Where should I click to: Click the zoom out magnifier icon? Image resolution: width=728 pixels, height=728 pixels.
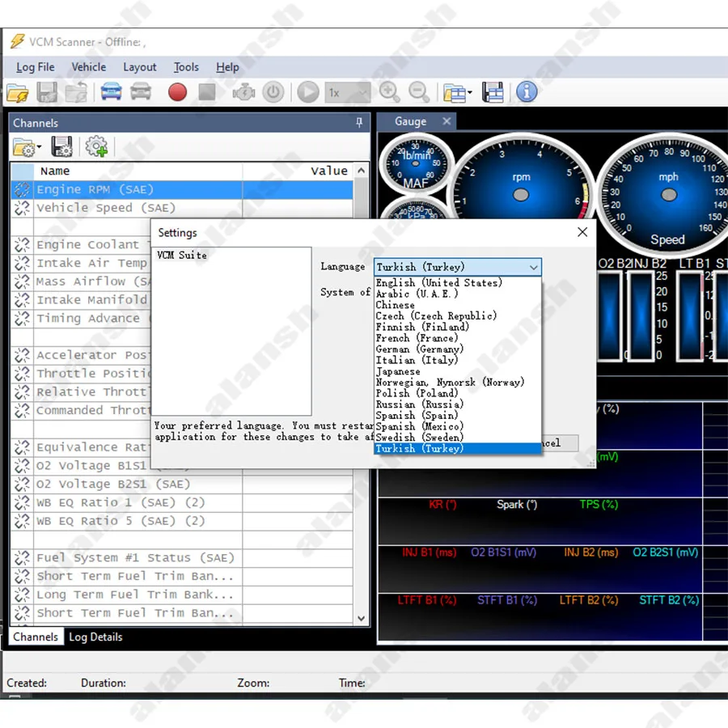point(418,92)
